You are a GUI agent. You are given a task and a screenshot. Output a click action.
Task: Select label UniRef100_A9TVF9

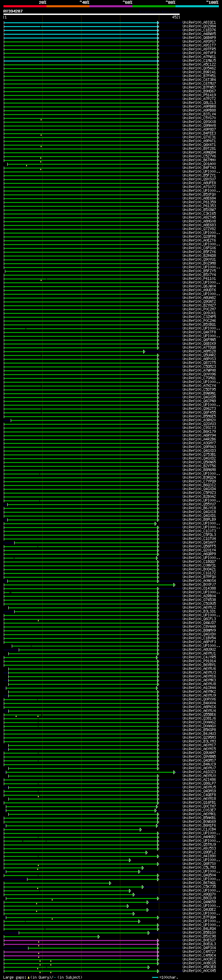pos(199,53)
